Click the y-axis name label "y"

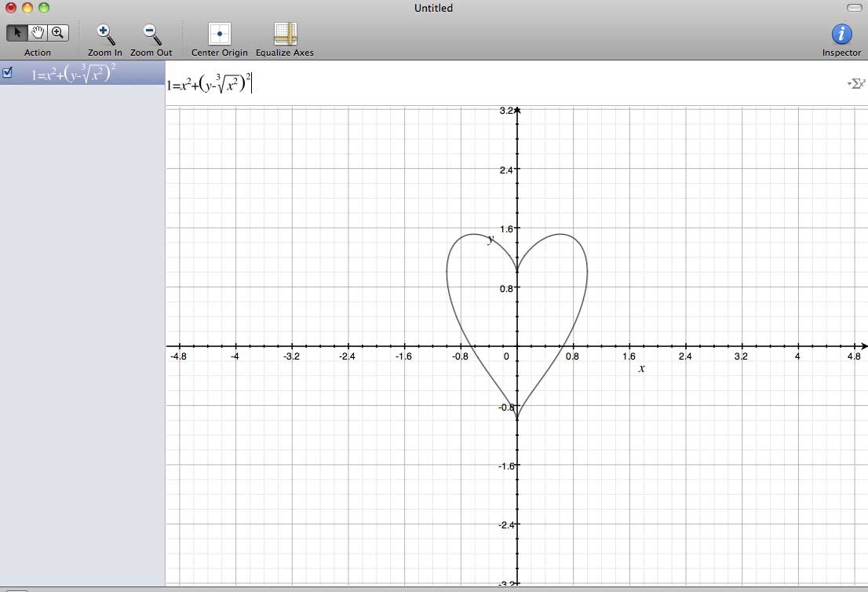[491, 239]
